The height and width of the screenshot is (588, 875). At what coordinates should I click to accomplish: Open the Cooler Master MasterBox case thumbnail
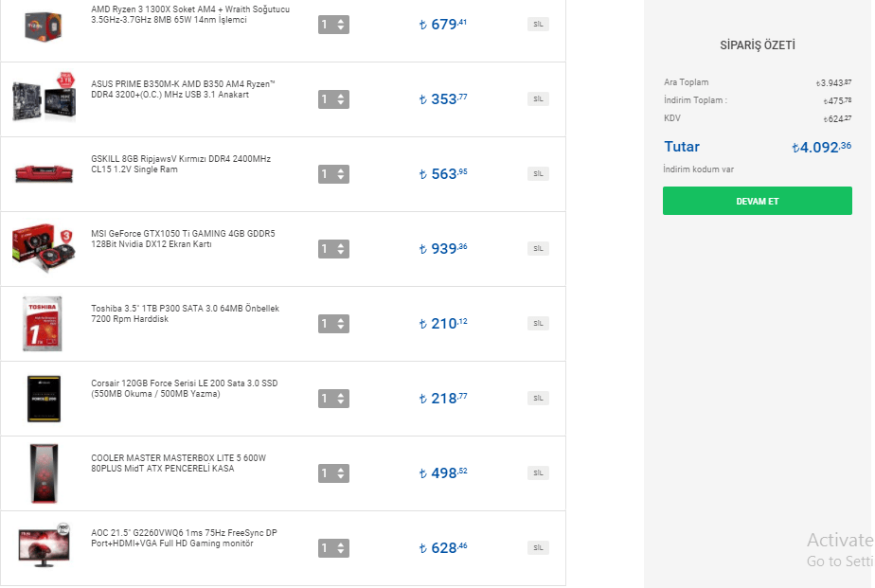[x=44, y=473]
